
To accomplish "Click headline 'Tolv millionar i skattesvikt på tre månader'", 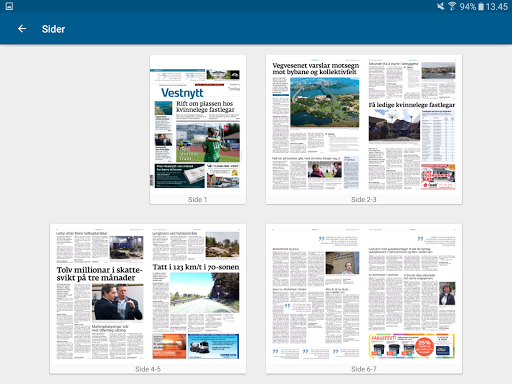I will click(x=99, y=274).
